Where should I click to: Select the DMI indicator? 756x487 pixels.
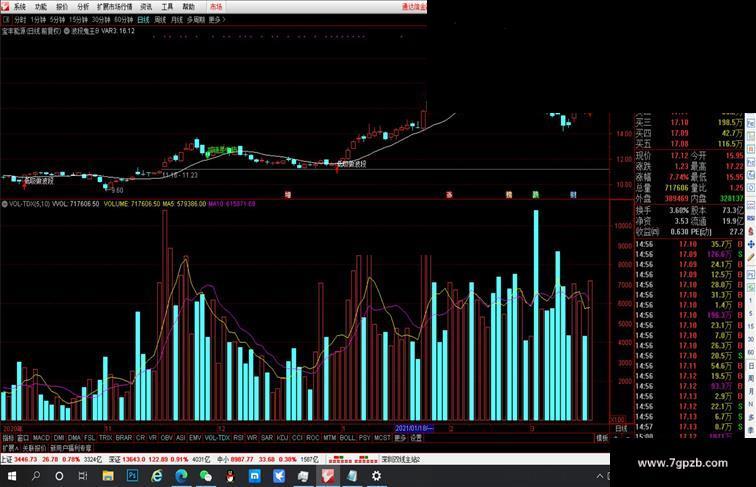tap(59, 438)
